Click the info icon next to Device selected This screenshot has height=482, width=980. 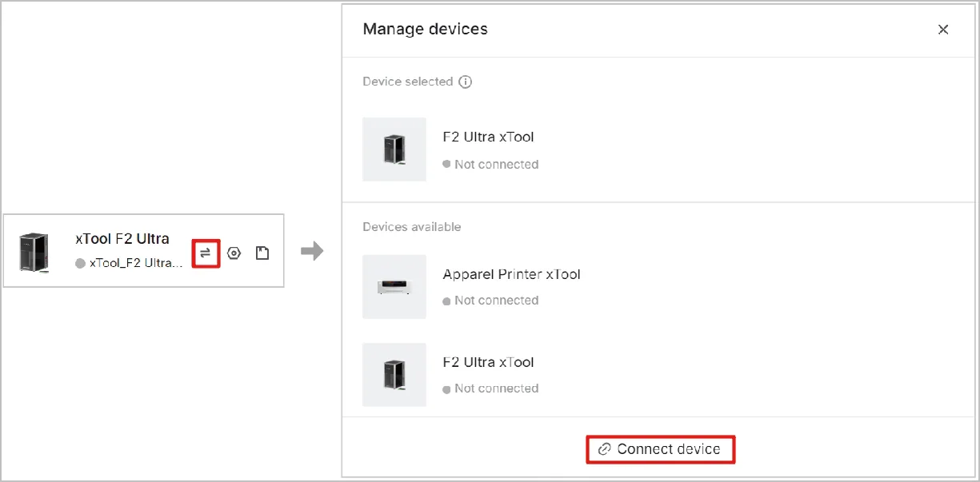[x=465, y=82]
